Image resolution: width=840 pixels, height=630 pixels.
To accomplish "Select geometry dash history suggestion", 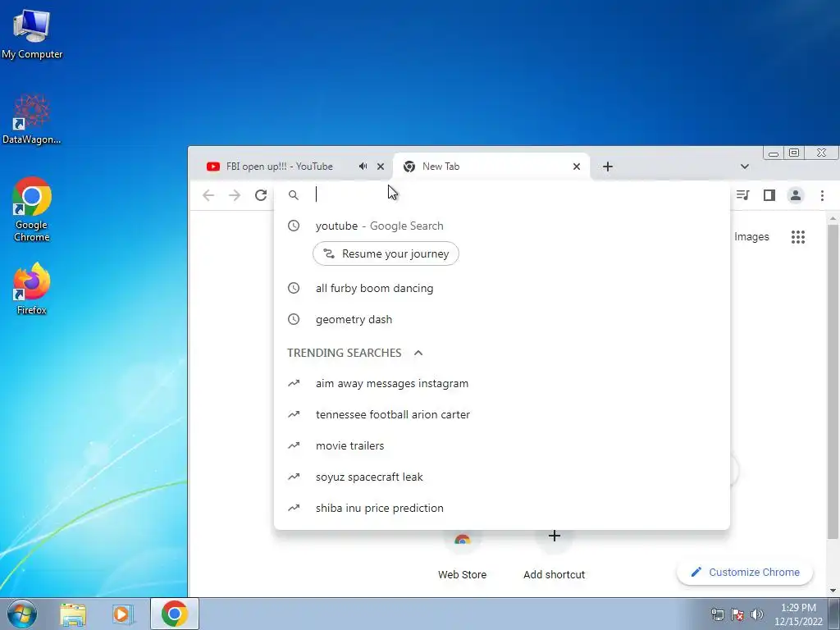I will click(x=502, y=319).
